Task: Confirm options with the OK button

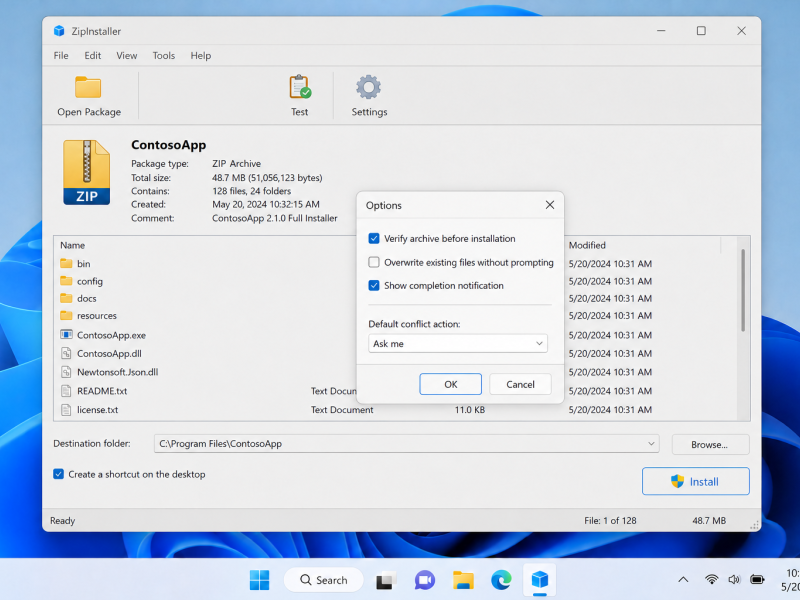Action: coord(451,384)
